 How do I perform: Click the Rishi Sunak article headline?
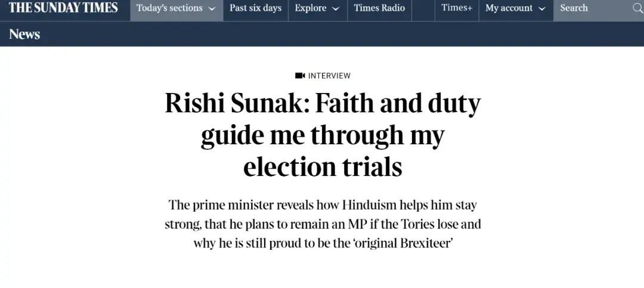(323, 135)
